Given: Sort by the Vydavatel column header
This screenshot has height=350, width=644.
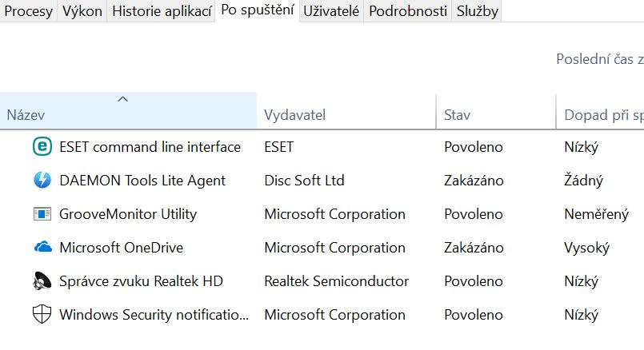Looking at the screenshot, I should tap(294, 116).
